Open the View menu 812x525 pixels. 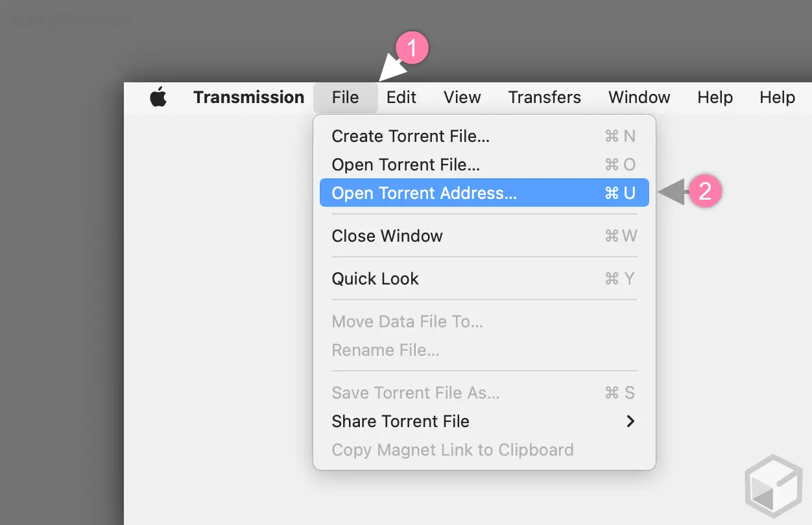(x=462, y=97)
